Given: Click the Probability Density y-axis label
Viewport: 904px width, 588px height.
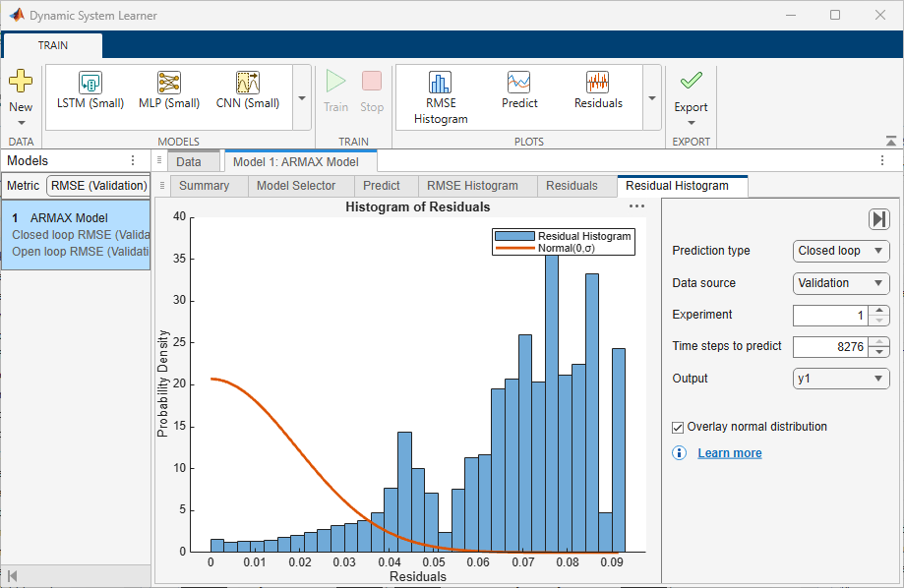Looking at the screenshot, I should pos(163,383).
